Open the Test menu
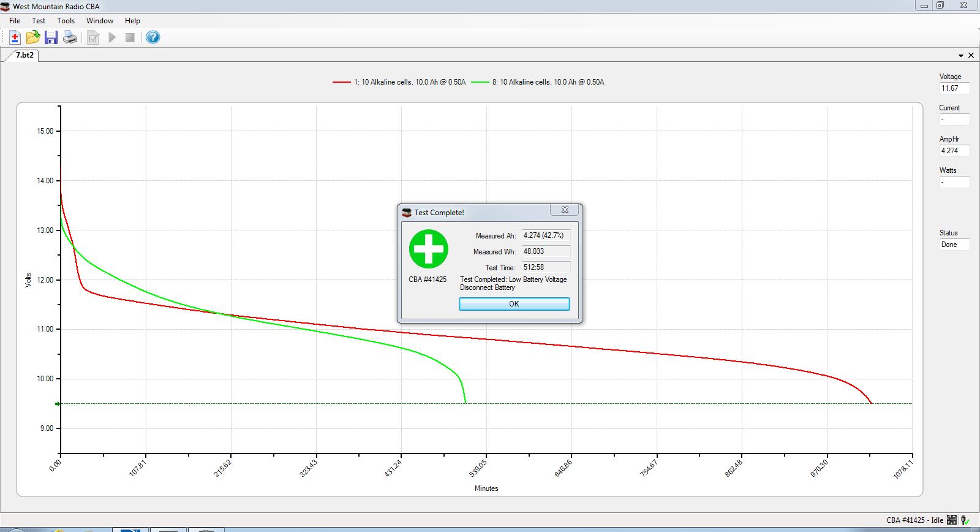This screenshot has height=532, width=980. 39,20
